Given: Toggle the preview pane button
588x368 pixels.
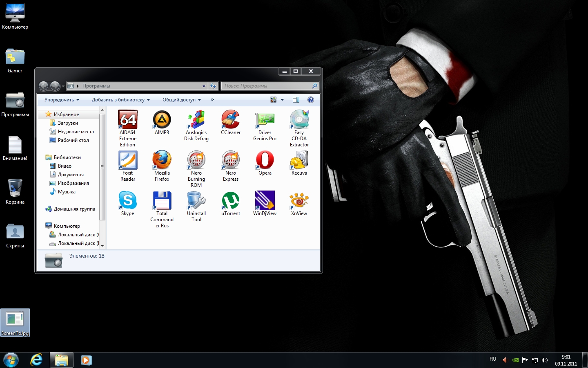Looking at the screenshot, I should 296,100.
